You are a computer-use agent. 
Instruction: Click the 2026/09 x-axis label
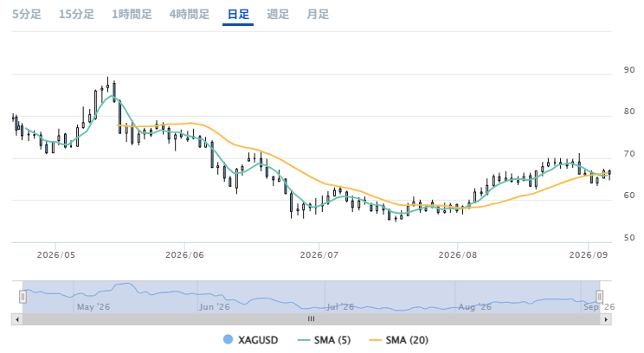[x=588, y=255]
